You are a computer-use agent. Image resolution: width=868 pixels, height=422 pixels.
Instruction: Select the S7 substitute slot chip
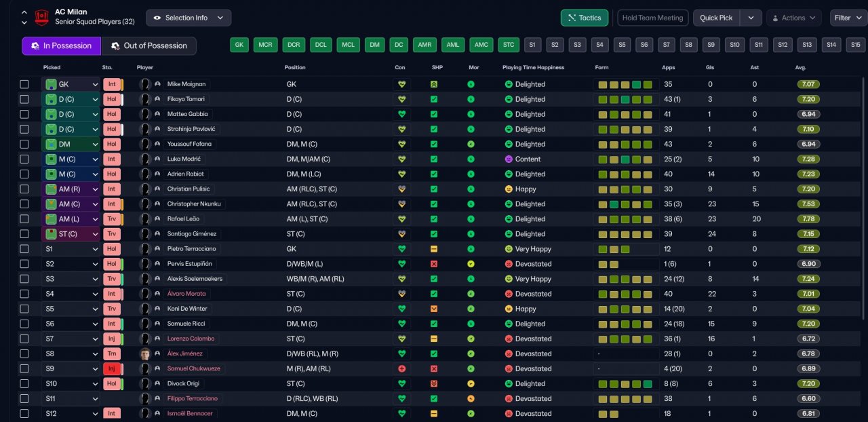[667, 45]
